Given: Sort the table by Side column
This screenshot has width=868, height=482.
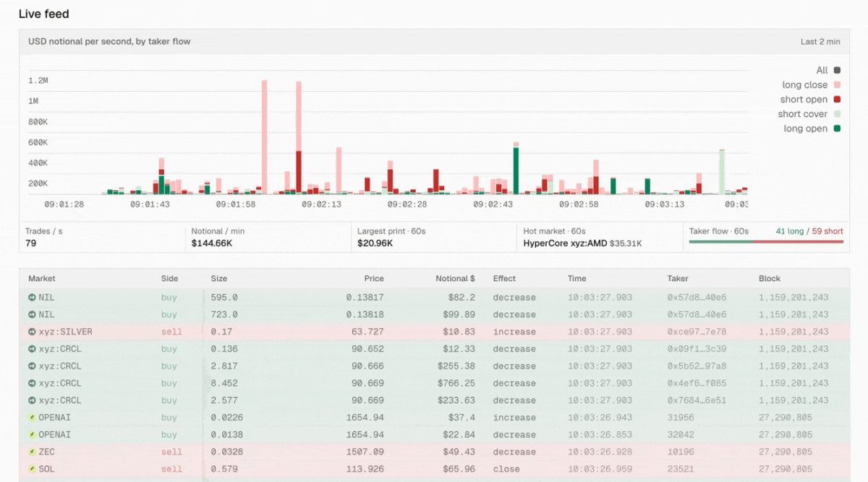Looking at the screenshot, I should (x=169, y=278).
